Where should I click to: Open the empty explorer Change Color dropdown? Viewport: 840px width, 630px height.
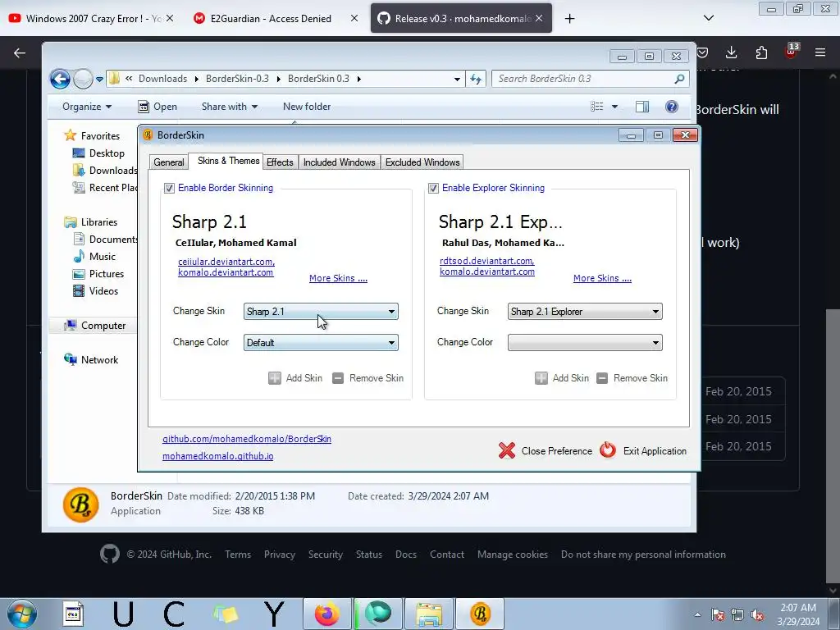585,342
